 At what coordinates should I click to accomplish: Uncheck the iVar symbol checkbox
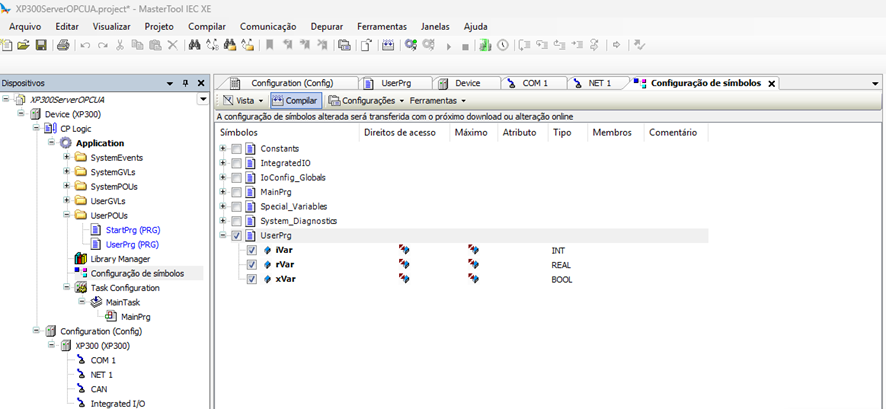(252, 250)
